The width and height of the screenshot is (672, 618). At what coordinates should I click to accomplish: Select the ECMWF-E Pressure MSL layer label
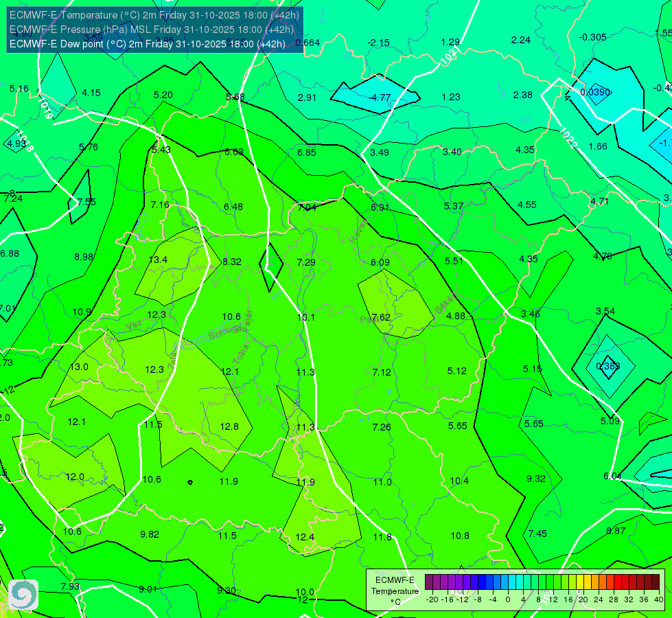click(x=152, y=30)
